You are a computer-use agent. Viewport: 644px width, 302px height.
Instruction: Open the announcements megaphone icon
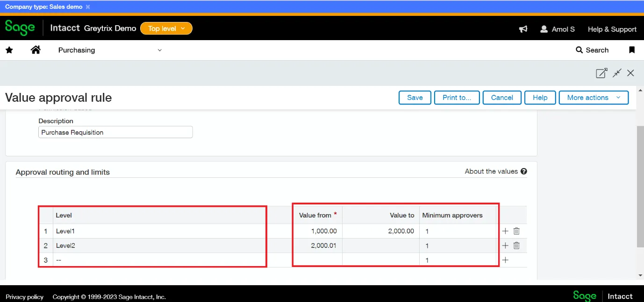click(x=523, y=29)
